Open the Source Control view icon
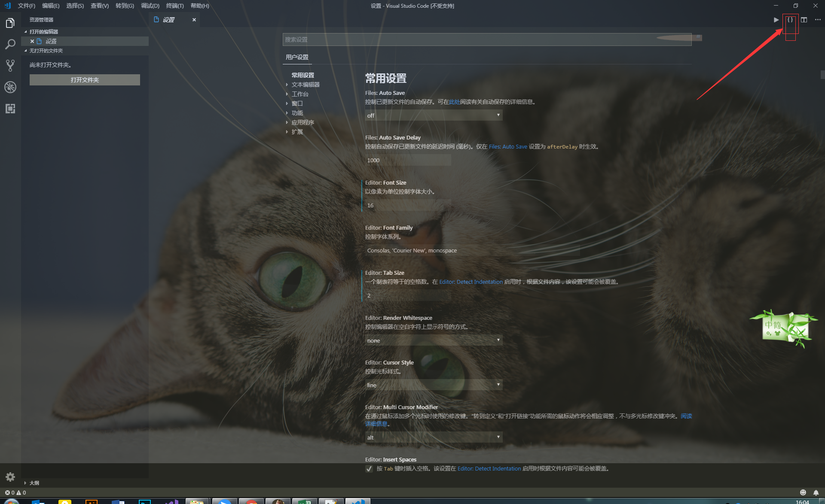This screenshot has width=825, height=504. coord(10,66)
